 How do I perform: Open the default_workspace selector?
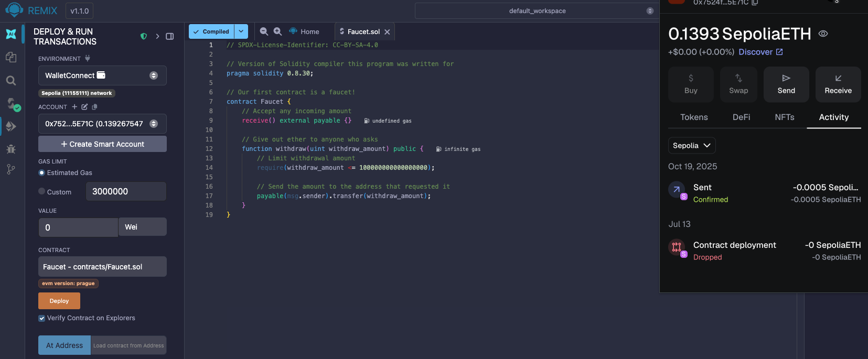(x=537, y=11)
